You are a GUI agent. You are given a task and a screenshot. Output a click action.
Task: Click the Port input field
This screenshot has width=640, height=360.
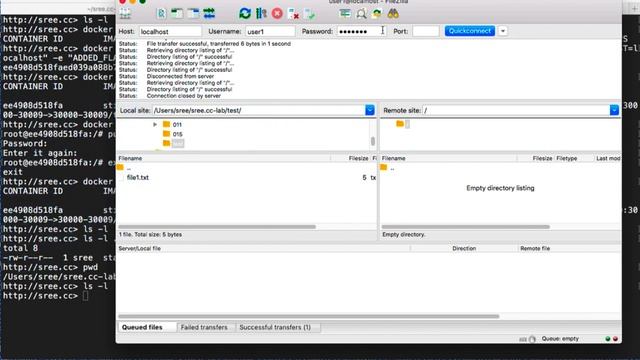pos(425,31)
